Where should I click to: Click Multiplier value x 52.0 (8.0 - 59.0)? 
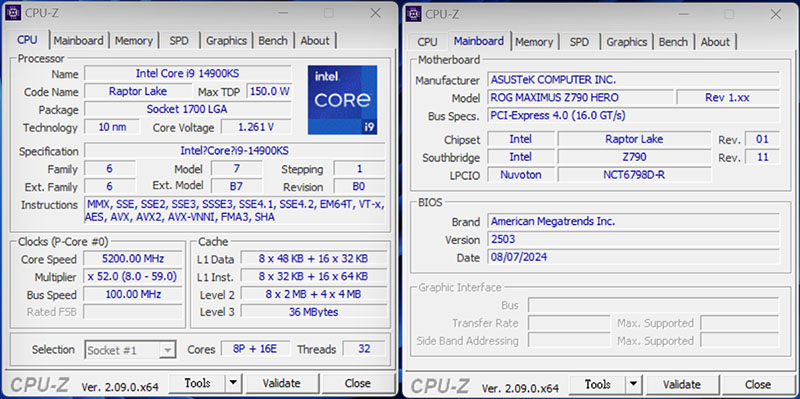tap(133, 277)
